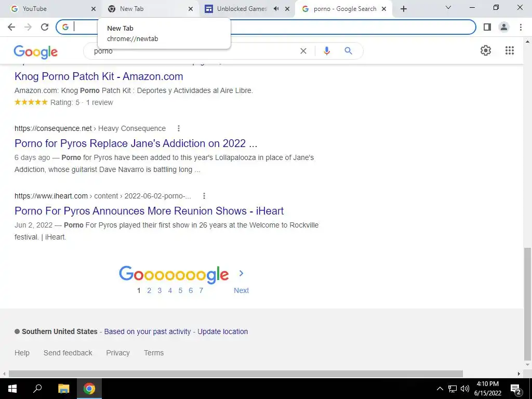The width and height of the screenshot is (532, 399).
Task: Open Windows taskbar search
Action: pyautogui.click(x=37, y=389)
